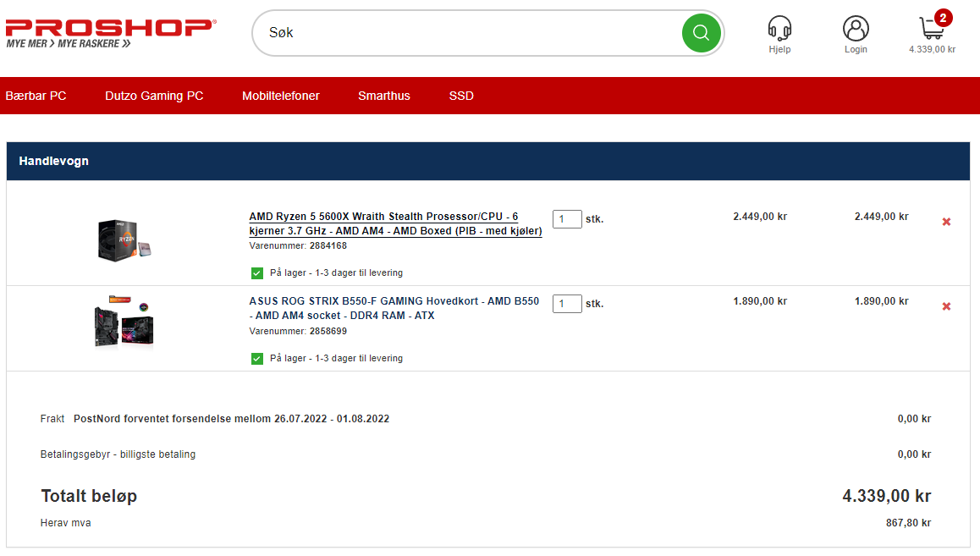Viewport: 980px width, 556px height.
Task: Click Betalingsgebyr - billigste betaling text
Action: pyautogui.click(x=118, y=454)
